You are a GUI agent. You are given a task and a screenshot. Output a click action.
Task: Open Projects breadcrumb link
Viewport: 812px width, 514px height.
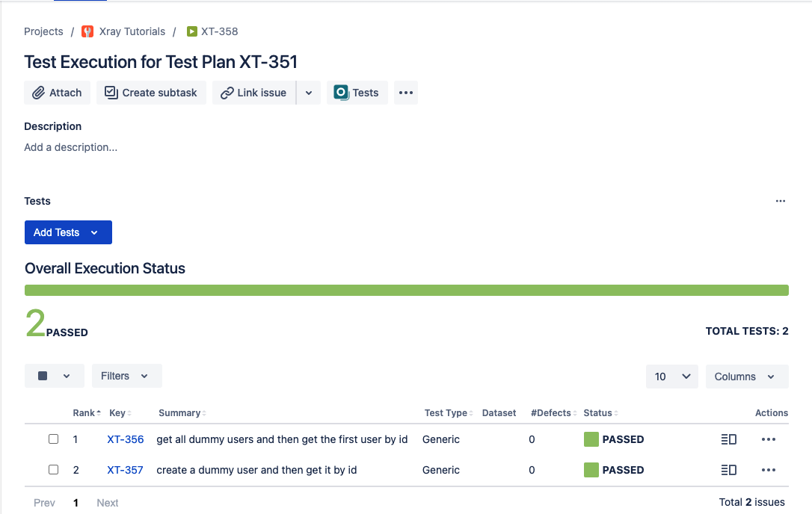click(x=43, y=31)
